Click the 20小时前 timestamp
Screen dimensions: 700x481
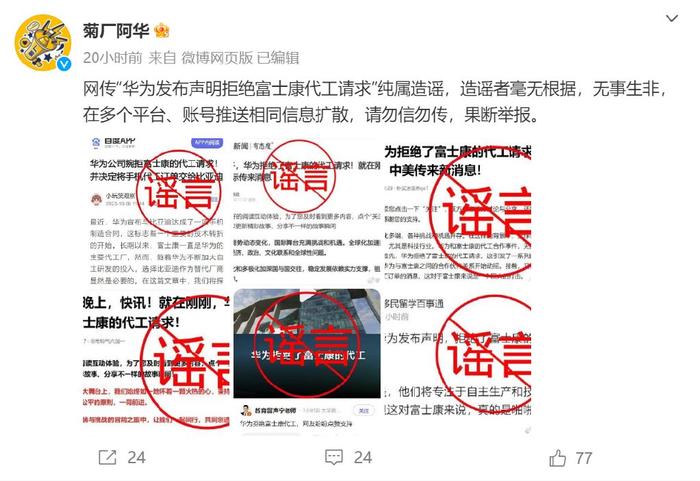pyautogui.click(x=112, y=58)
